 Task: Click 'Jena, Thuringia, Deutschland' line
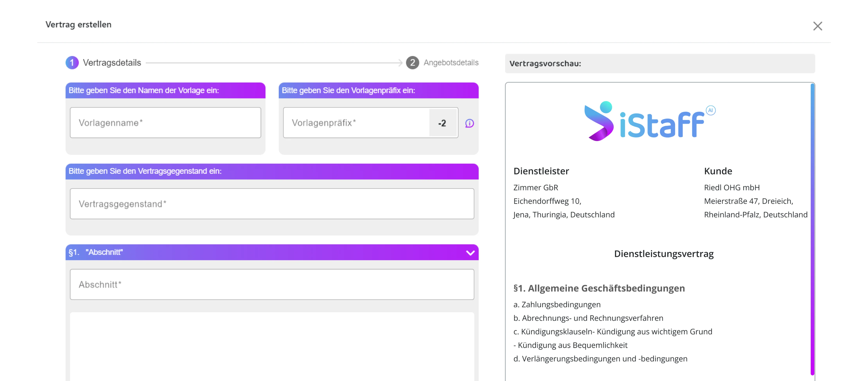pos(564,214)
